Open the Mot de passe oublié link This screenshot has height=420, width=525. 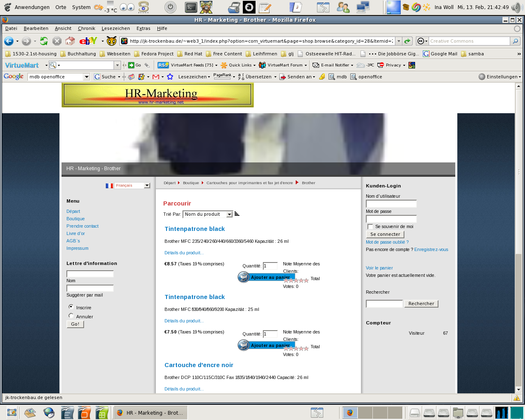[387, 242]
